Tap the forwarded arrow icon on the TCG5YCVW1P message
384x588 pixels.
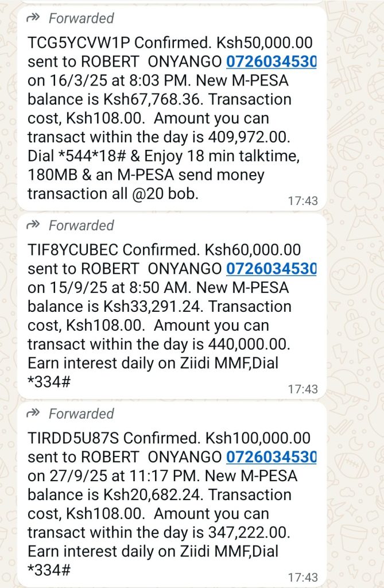pyautogui.click(x=33, y=18)
